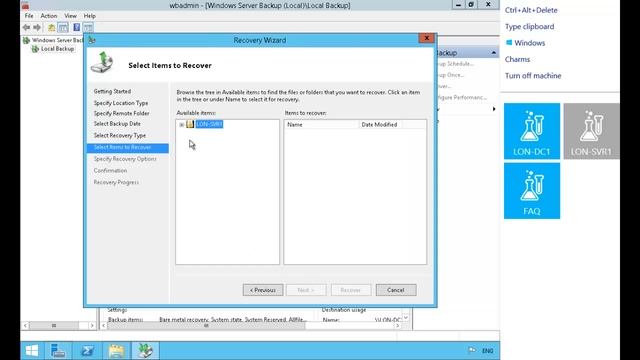Close the Recovery Wizard dialog
The height and width of the screenshot is (360, 640).
[427, 38]
